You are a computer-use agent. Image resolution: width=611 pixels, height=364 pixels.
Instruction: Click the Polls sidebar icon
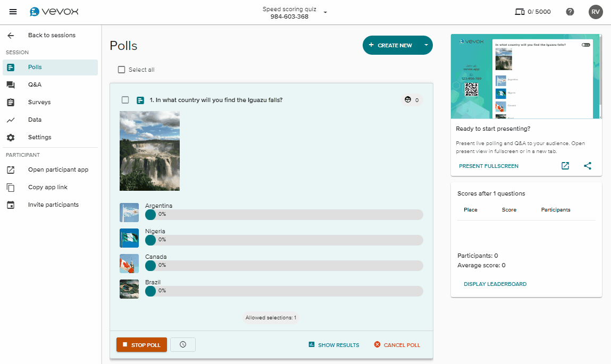pyautogui.click(x=11, y=67)
